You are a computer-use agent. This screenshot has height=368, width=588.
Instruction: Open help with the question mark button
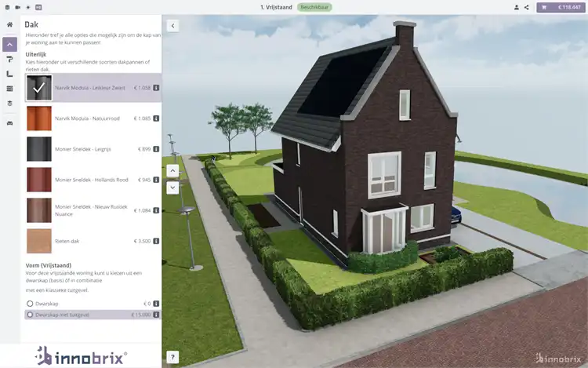(172, 357)
